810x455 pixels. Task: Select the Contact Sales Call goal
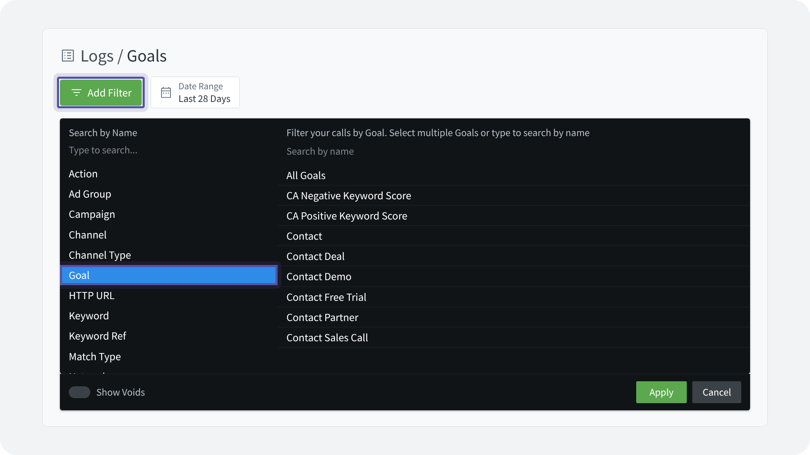[514, 338]
